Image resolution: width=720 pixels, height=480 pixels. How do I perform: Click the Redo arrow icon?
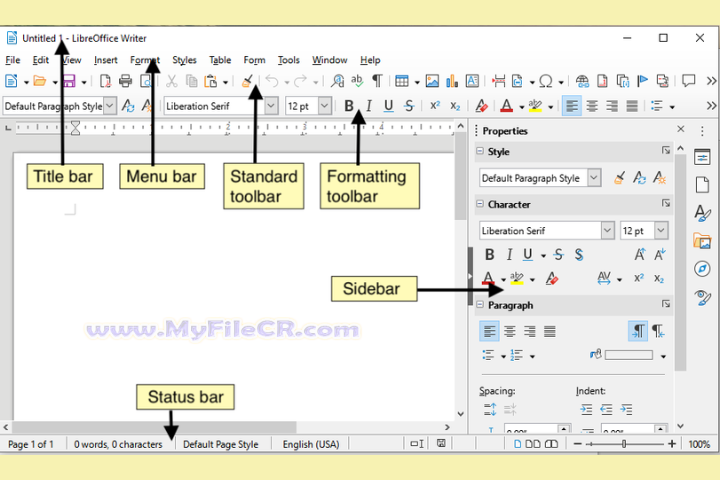(x=300, y=81)
